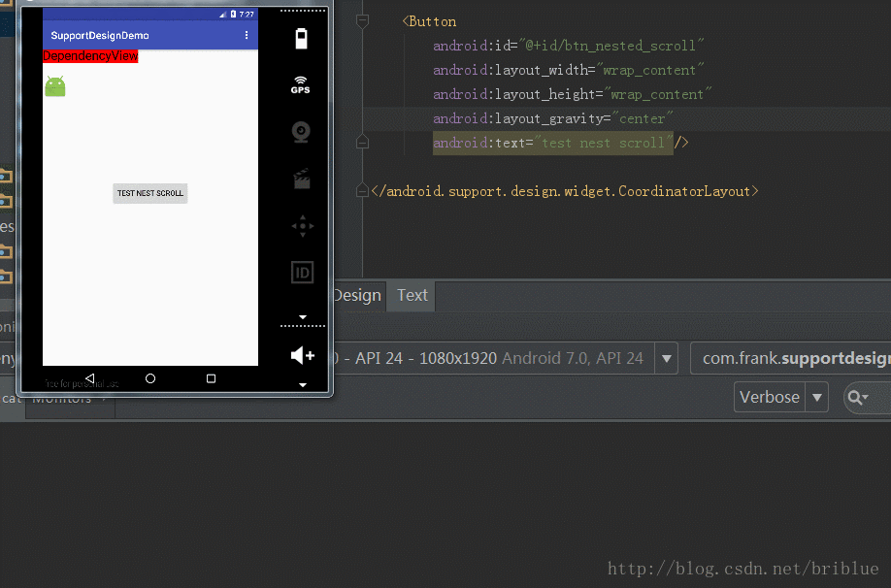Expand more emulator tools below ID icon
This screenshot has height=588, width=891.
[303, 317]
